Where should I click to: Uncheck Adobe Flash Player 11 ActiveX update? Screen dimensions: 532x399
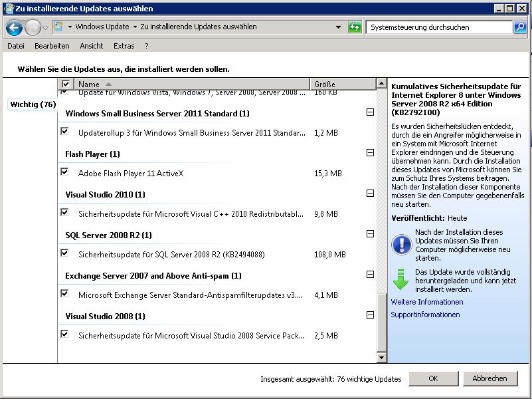(64, 172)
